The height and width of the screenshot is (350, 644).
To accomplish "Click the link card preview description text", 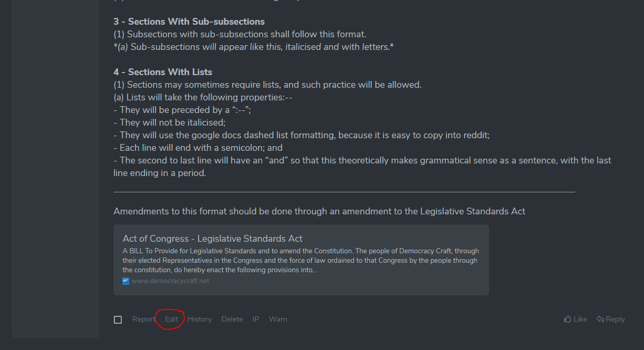I will click(300, 261).
